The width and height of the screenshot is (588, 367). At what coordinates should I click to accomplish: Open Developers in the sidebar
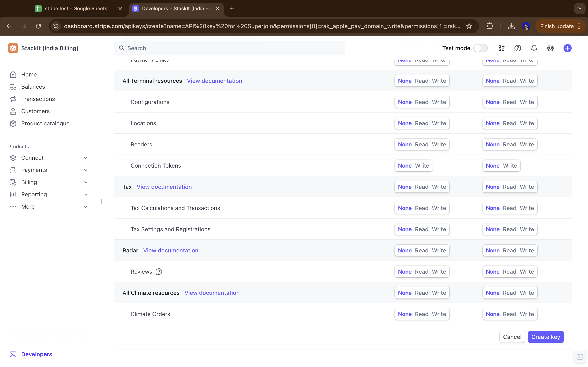pos(37,354)
